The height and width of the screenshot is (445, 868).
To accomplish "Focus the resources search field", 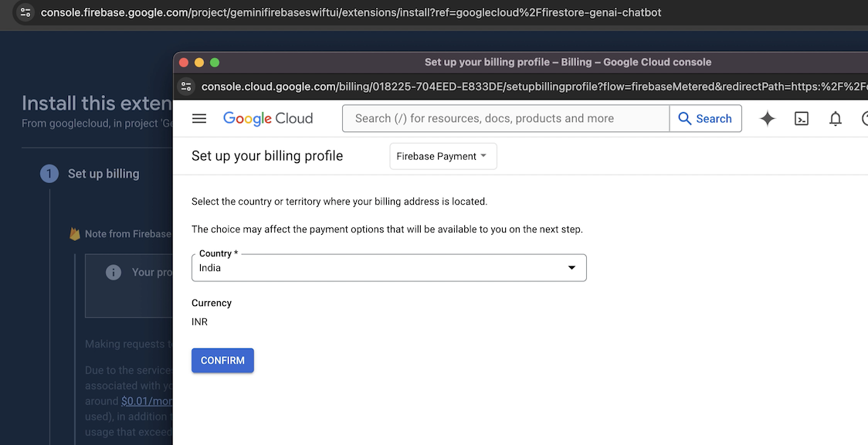I will click(506, 118).
